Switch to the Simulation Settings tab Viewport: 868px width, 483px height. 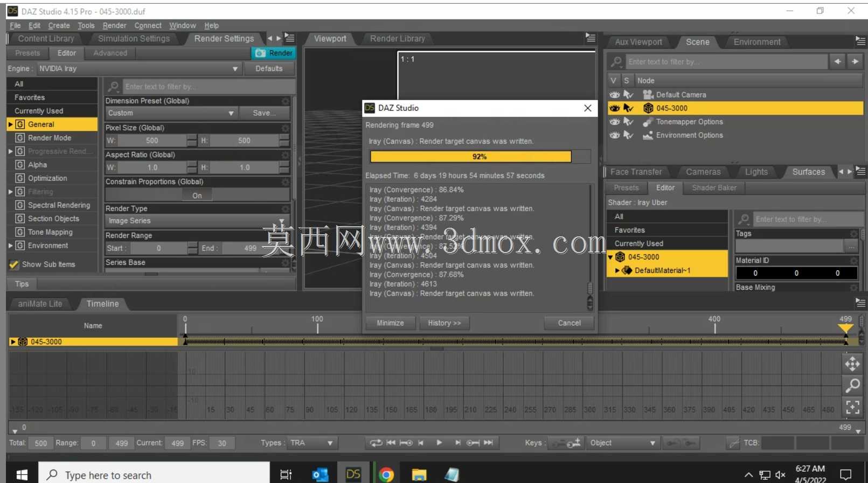[134, 38]
